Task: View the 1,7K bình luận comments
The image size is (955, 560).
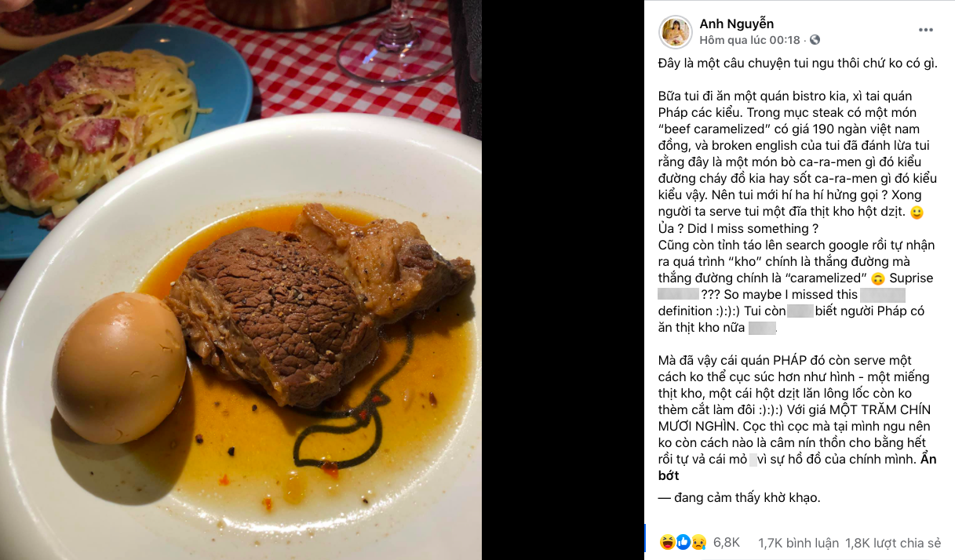Action: (x=798, y=542)
